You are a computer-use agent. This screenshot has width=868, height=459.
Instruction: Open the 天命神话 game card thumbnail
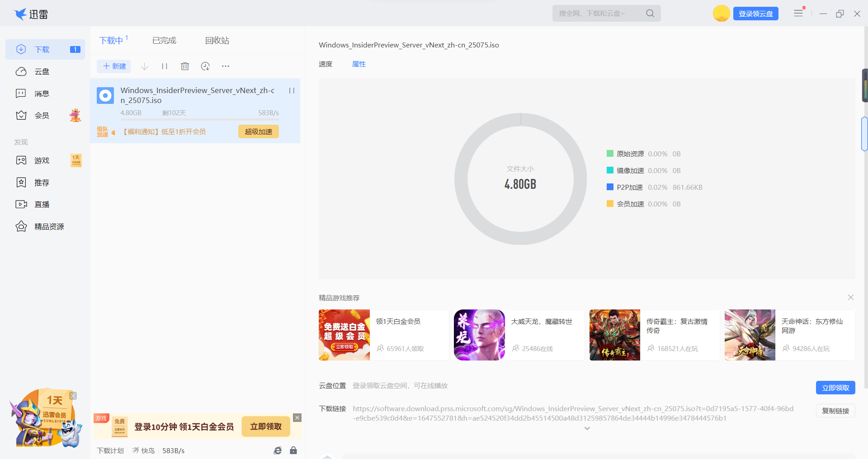click(x=750, y=335)
